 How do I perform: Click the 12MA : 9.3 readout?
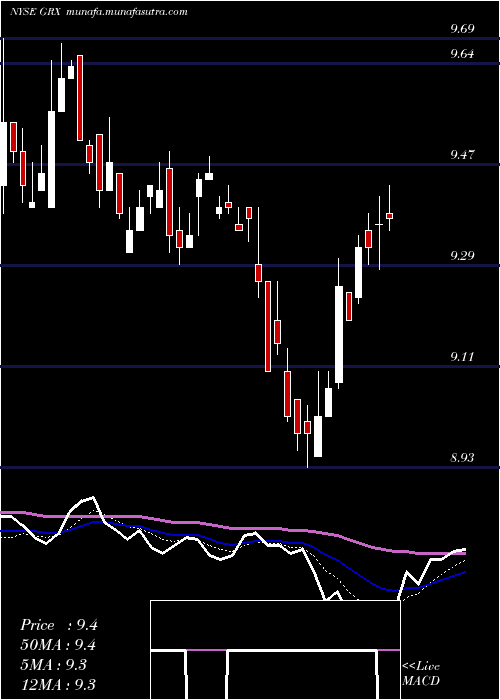click(x=58, y=684)
